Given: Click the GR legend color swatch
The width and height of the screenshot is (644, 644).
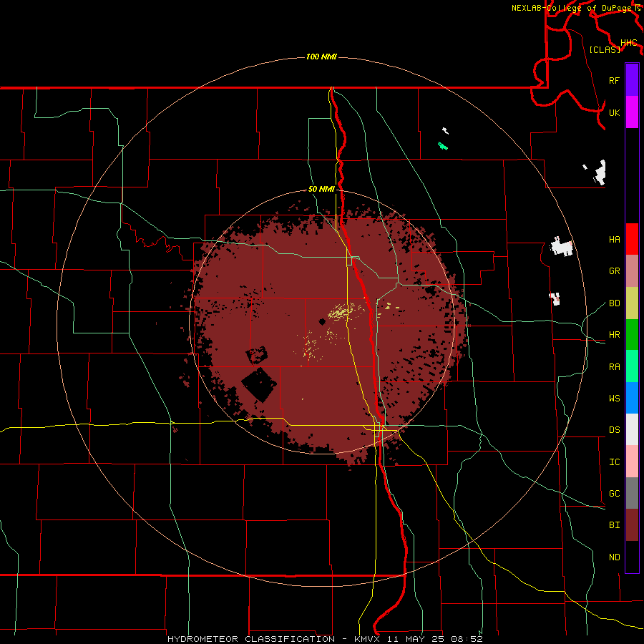Looking at the screenshot, I should [632, 270].
